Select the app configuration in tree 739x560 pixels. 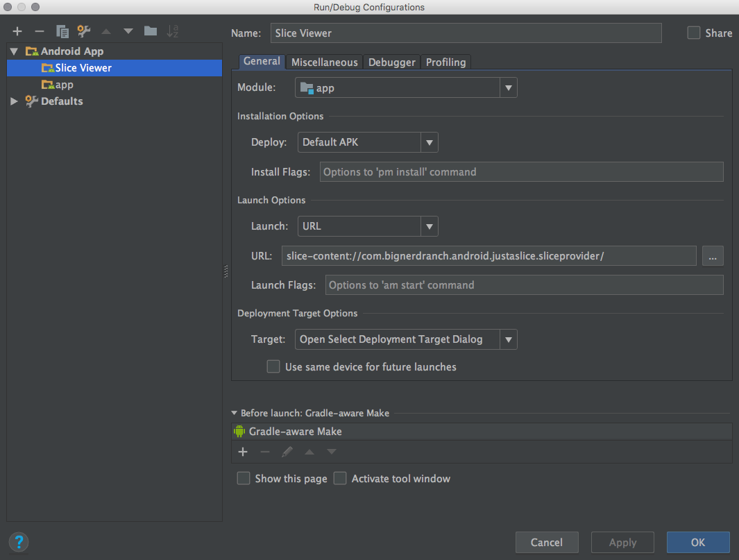[x=114, y=85]
